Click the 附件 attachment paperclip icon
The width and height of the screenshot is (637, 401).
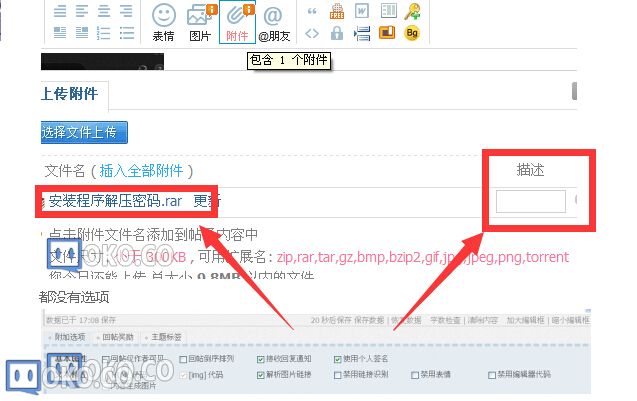point(236,21)
